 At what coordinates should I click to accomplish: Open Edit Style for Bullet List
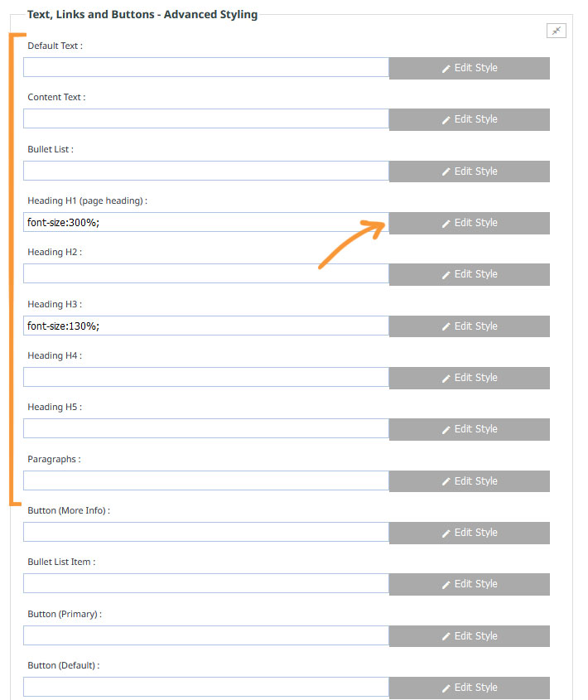[470, 171]
